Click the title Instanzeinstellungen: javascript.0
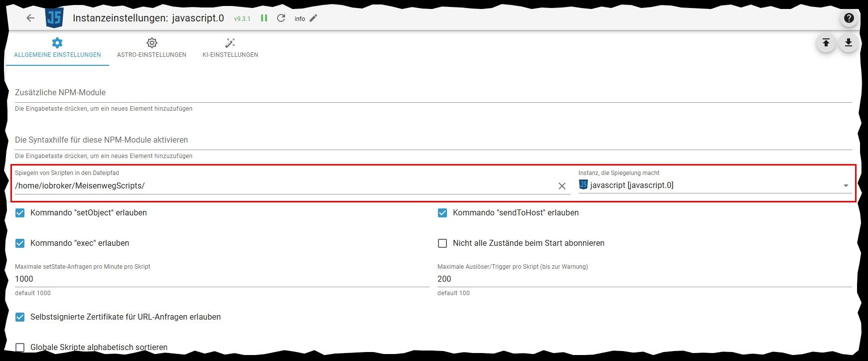Screen dimensions: 868x361 tap(148, 18)
